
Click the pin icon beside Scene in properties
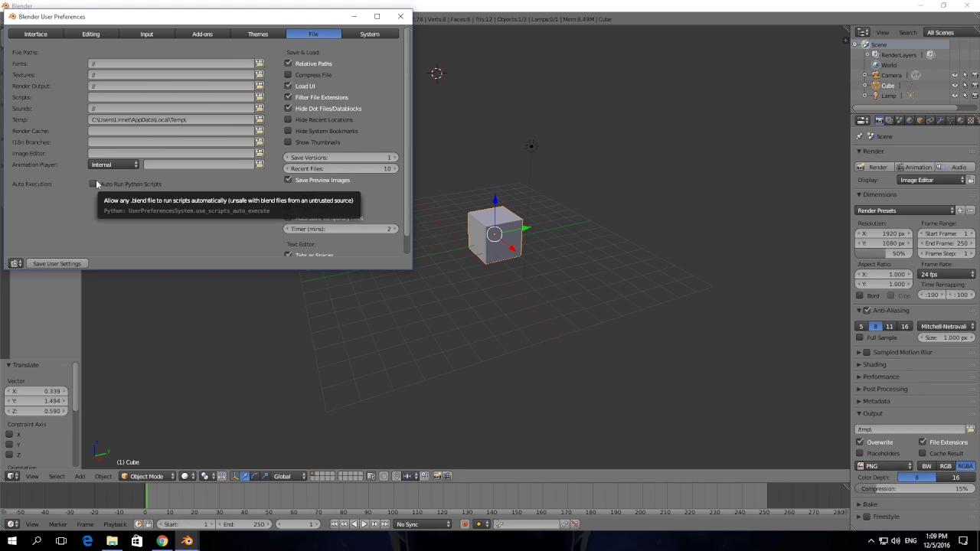[x=860, y=136]
